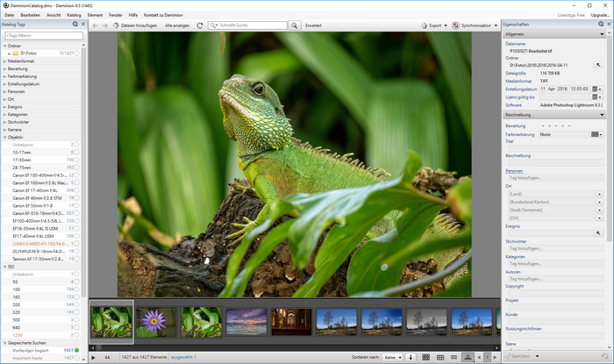
Task: Open the Katalog menu
Action: pyautogui.click(x=74, y=15)
